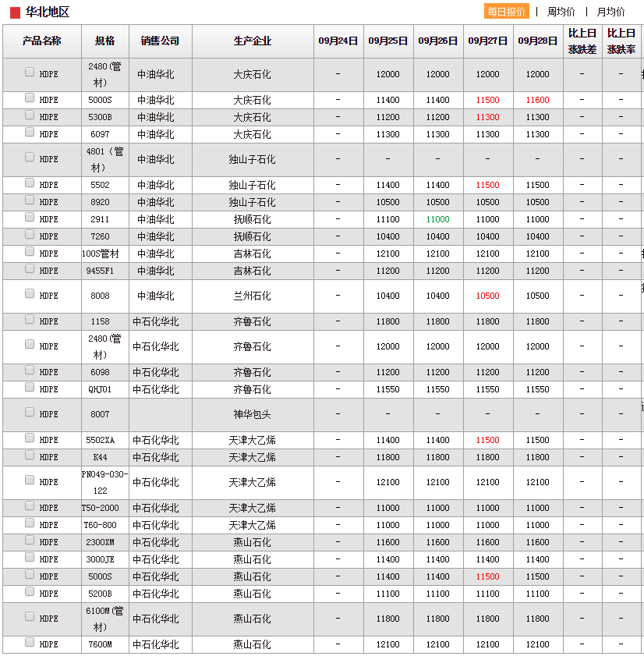The image size is (644, 656).
Task: Click the red 11300 price for 5300B
Action: coord(487,117)
